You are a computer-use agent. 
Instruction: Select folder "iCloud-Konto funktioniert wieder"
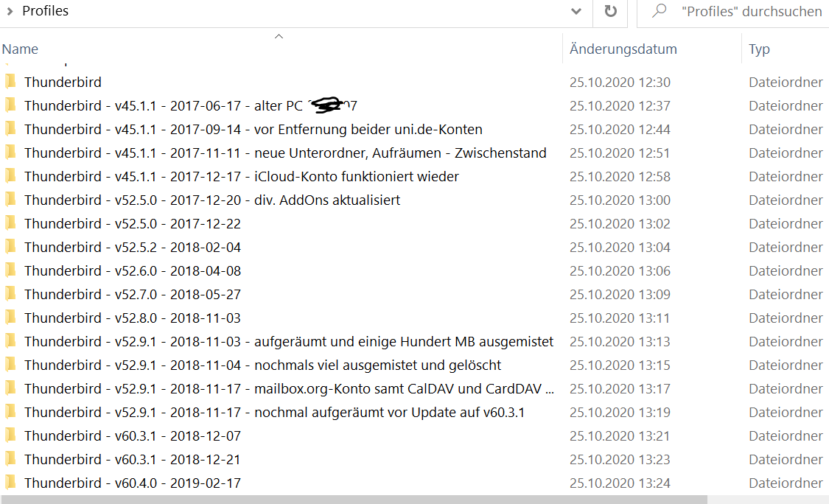(x=242, y=177)
